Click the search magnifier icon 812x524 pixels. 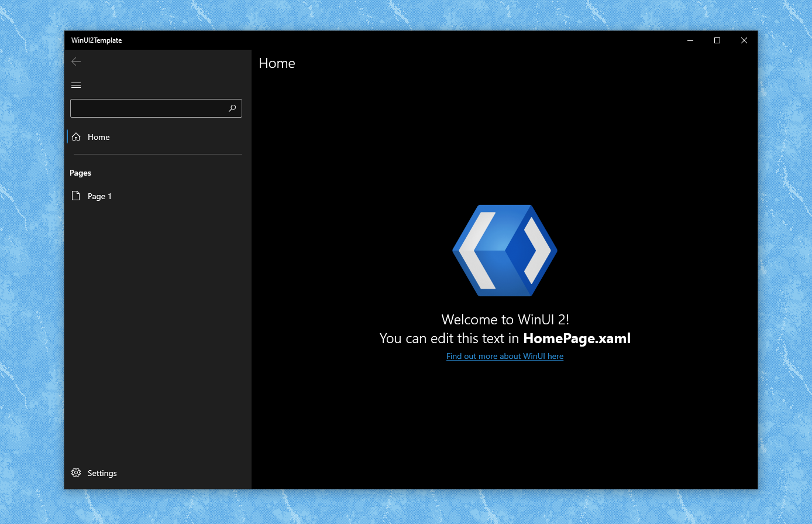tap(232, 108)
